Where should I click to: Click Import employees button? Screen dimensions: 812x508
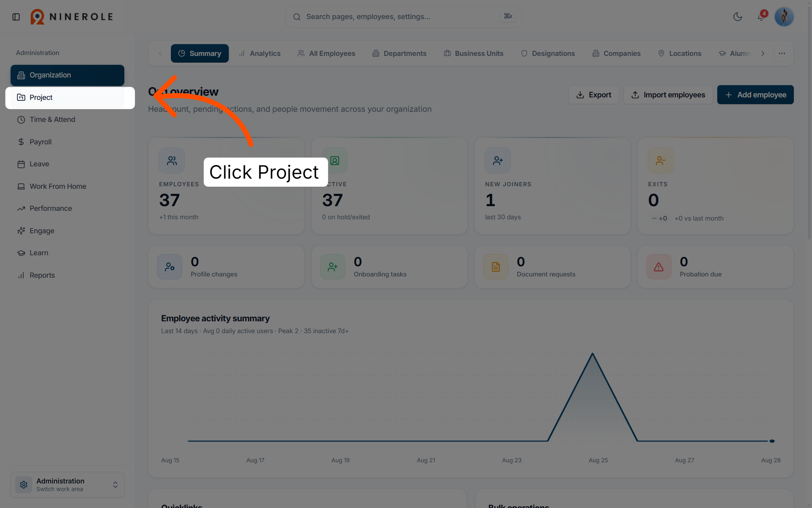click(668, 95)
